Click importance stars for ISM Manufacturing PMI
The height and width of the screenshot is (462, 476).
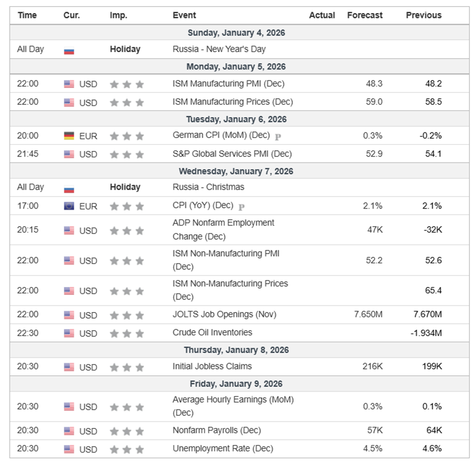[127, 84]
